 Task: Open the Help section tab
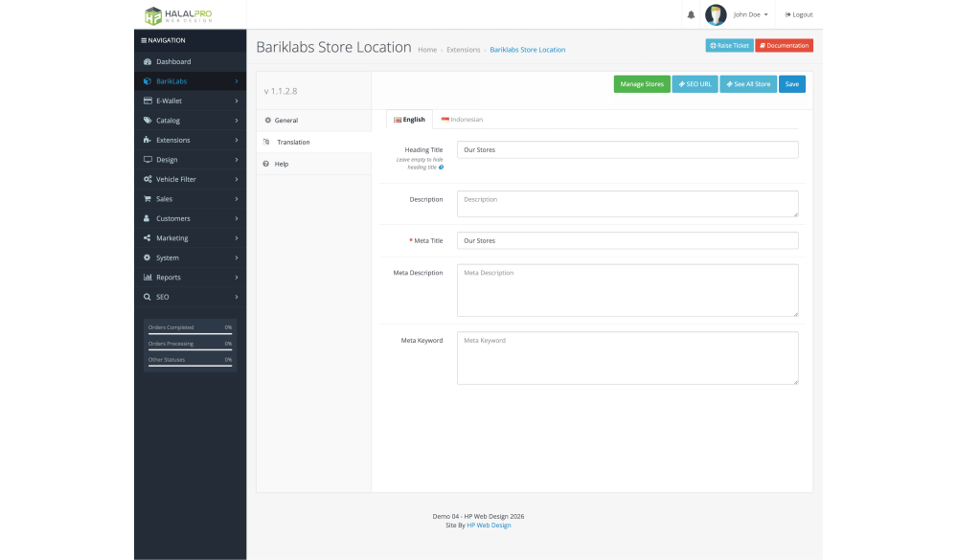pos(281,164)
